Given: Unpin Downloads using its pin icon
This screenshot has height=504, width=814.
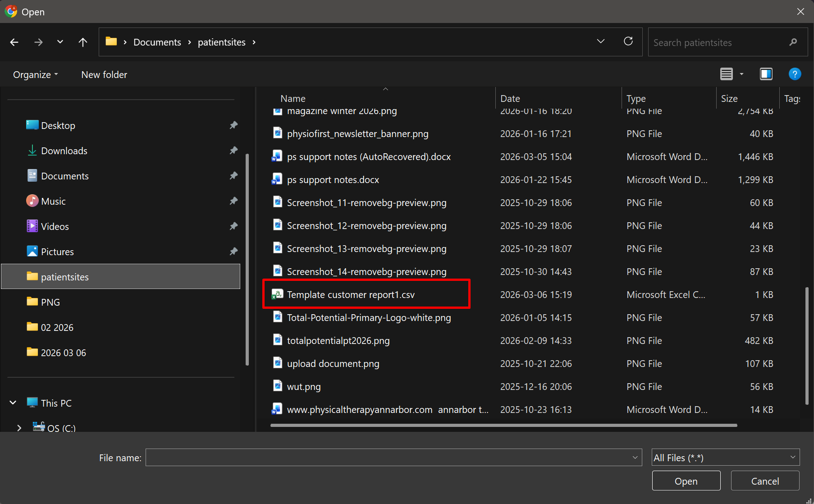Looking at the screenshot, I should (x=233, y=151).
